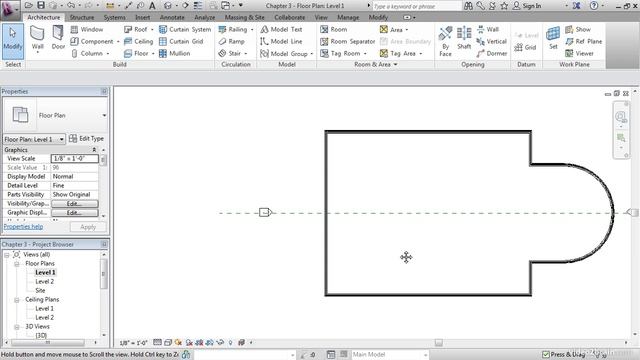
Task: Choose the Shaft opening tool
Action: (464, 38)
